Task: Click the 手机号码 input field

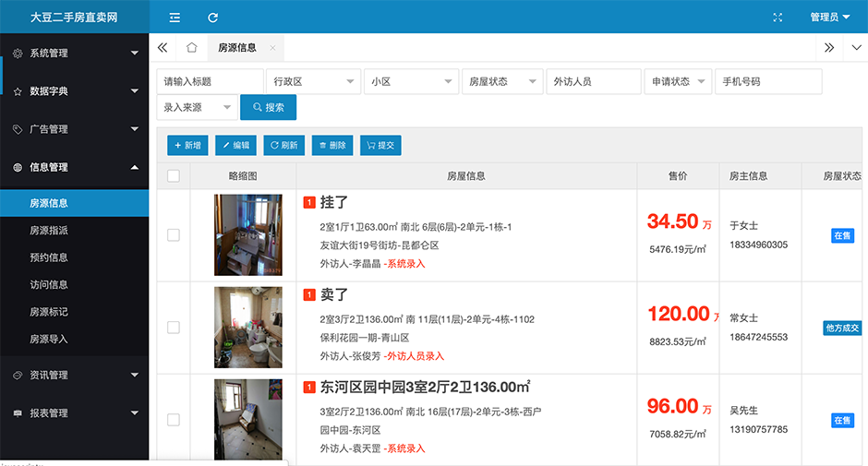Action: (767, 82)
